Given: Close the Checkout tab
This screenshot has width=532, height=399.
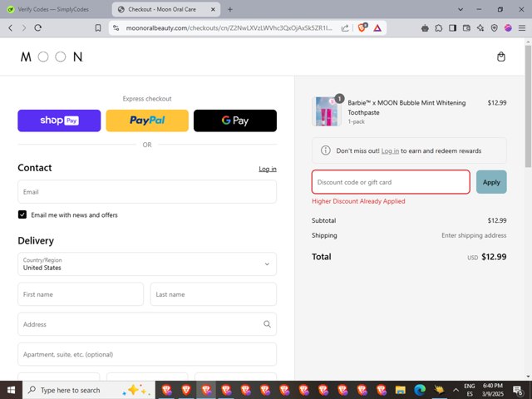Looking at the screenshot, I should pos(213,9).
